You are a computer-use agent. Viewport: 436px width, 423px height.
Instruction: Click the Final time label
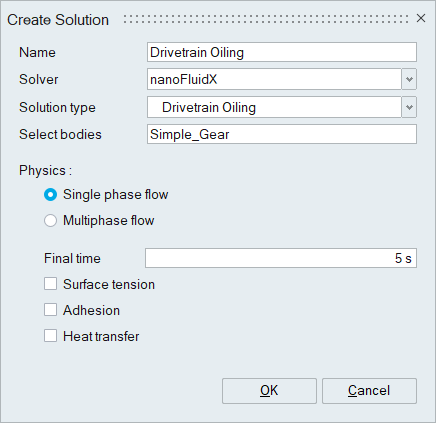pos(72,258)
